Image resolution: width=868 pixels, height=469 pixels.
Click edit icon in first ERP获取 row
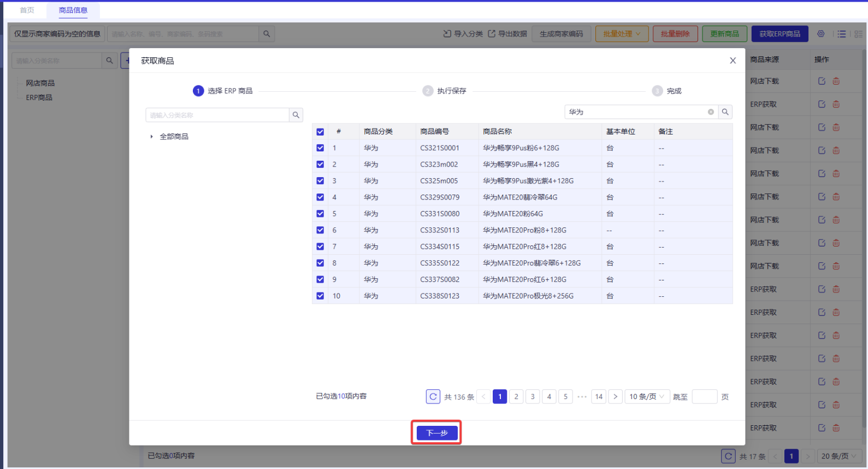coord(822,104)
